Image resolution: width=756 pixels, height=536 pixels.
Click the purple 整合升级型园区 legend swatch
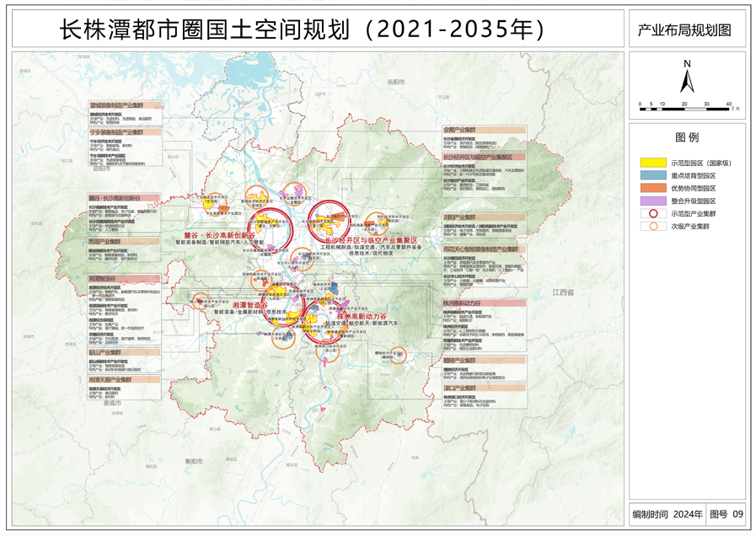coord(653,201)
